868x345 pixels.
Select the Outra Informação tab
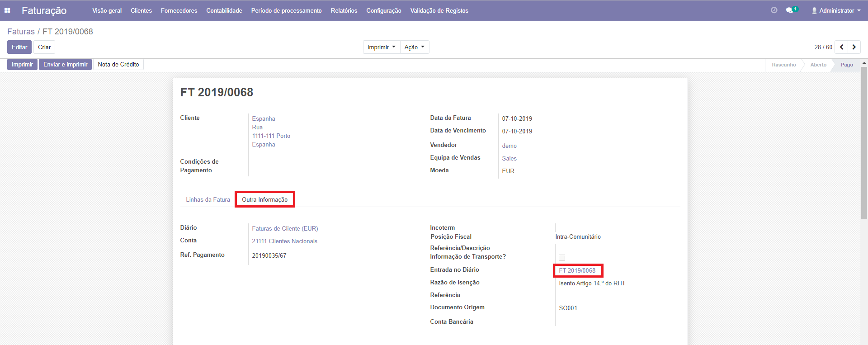tap(264, 199)
